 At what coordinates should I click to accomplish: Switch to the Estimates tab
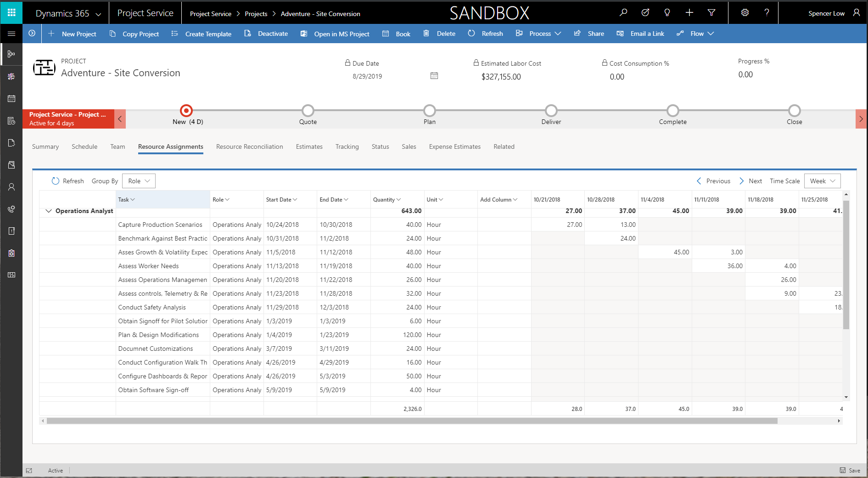pos(309,147)
